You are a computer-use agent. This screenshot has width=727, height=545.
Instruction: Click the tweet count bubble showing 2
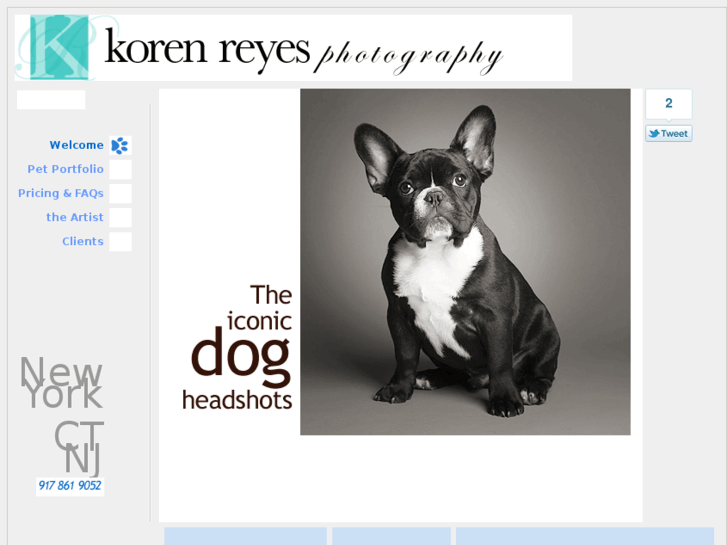click(x=669, y=103)
